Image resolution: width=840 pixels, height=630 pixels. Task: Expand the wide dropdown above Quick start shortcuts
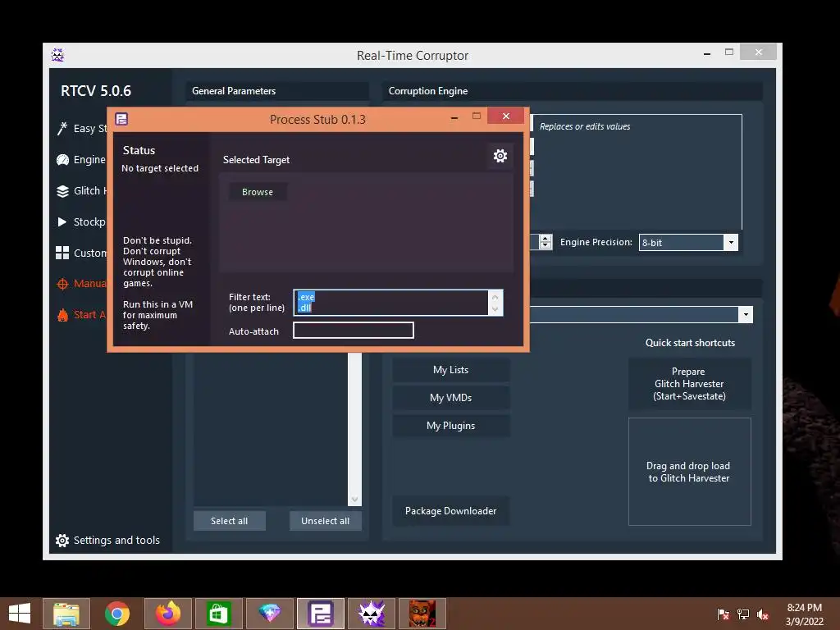pyautogui.click(x=746, y=314)
